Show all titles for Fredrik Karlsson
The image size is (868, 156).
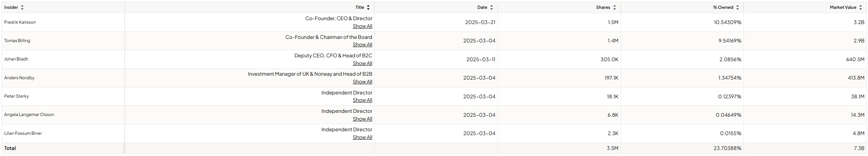point(362,26)
